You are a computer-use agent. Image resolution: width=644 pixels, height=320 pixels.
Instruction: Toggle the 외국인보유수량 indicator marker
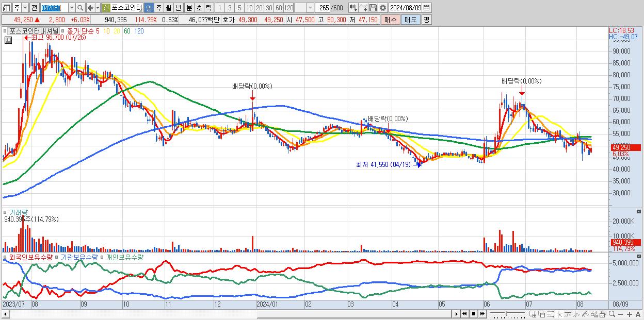(6, 257)
